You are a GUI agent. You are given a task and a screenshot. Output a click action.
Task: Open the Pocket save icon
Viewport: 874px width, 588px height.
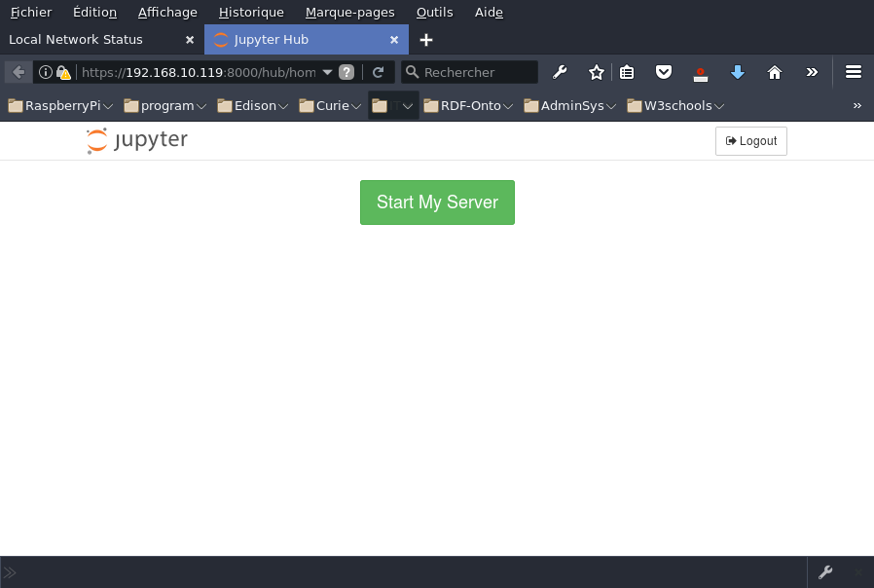[x=663, y=72]
